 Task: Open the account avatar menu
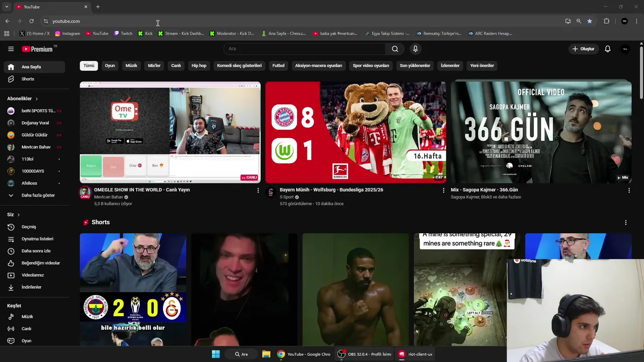(x=625, y=49)
